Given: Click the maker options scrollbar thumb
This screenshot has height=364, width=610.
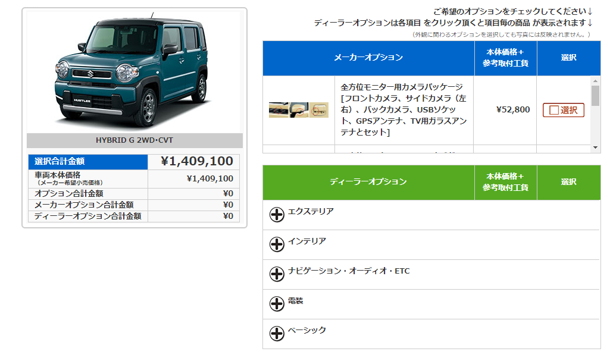Looking at the screenshot, I should pos(596,95).
